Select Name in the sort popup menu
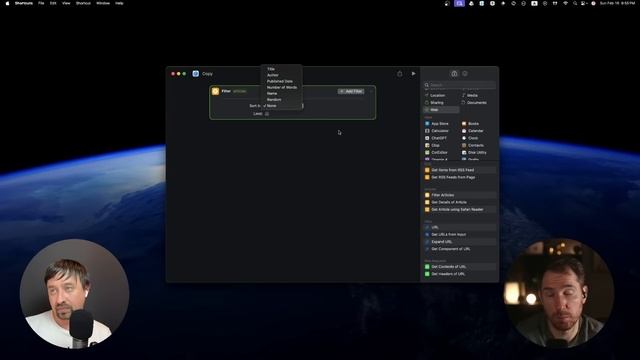The image size is (640, 360). [282, 93]
